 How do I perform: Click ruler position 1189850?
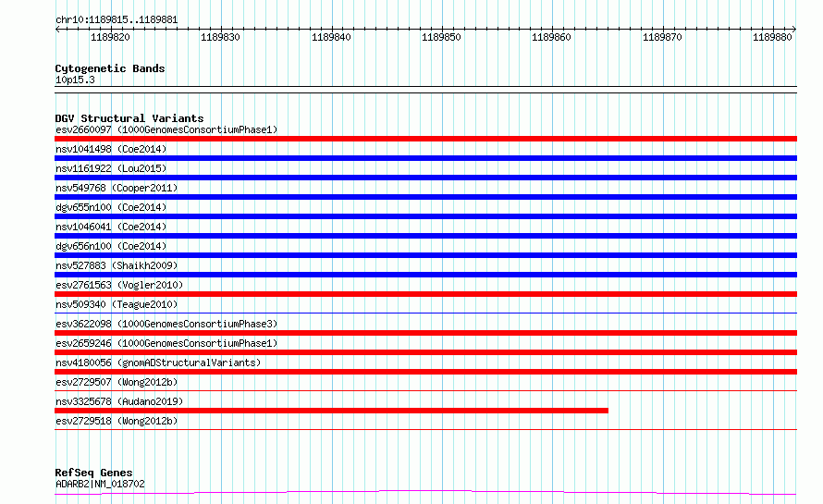441,37
